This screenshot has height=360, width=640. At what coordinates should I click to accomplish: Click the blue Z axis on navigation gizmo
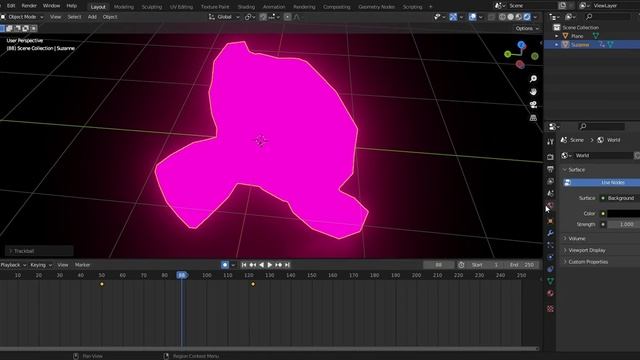coord(521,44)
